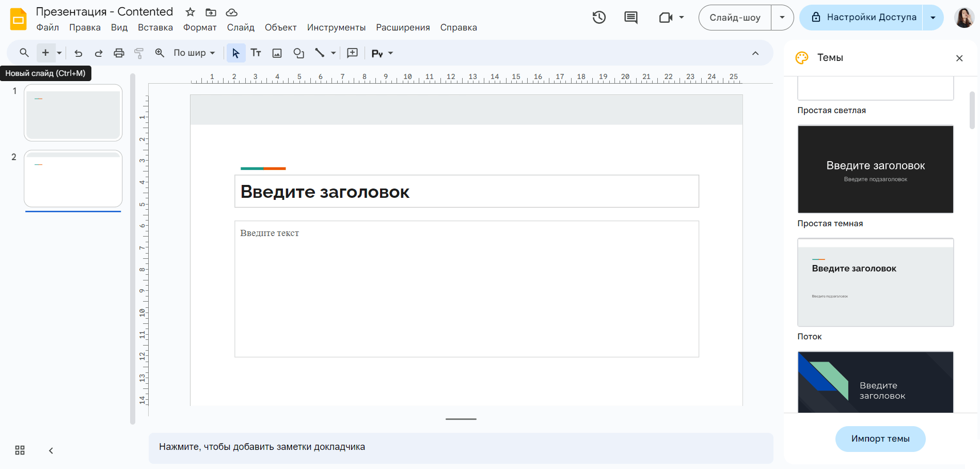This screenshot has width=980, height=469.
Task: Expand new slide layout dropdown arrow
Action: [x=59, y=53]
